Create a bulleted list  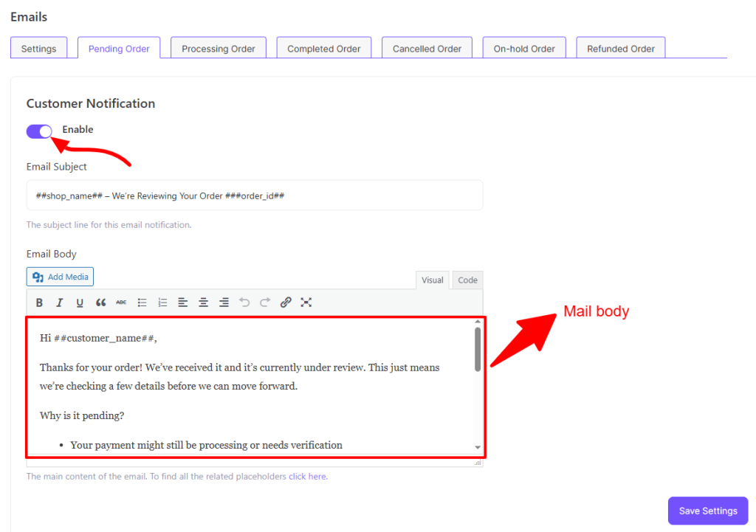(x=141, y=302)
